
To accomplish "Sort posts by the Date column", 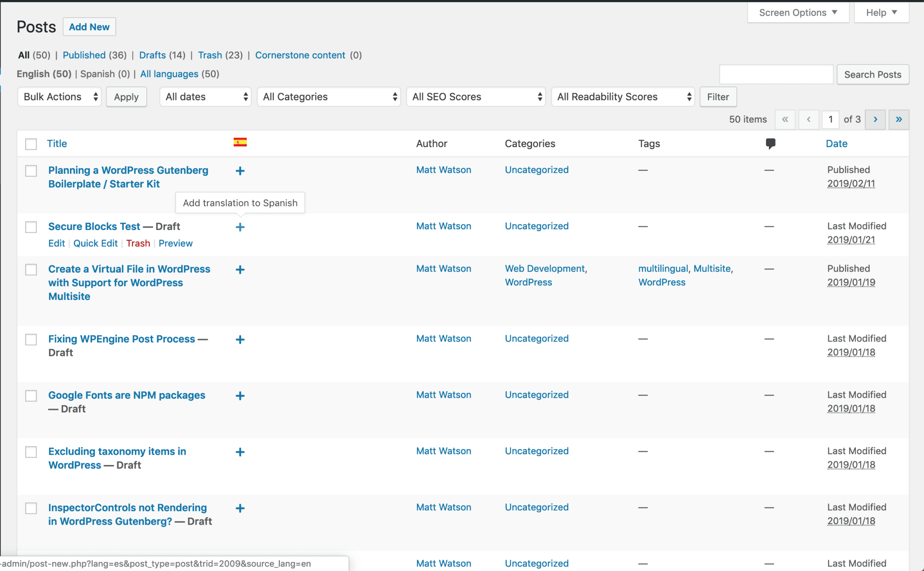I will [836, 144].
